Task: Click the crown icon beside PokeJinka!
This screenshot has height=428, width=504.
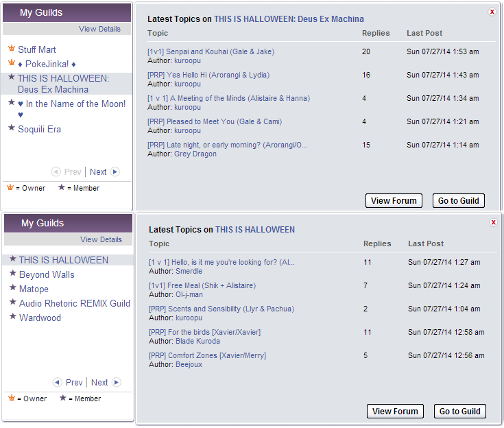Action: pos(12,63)
